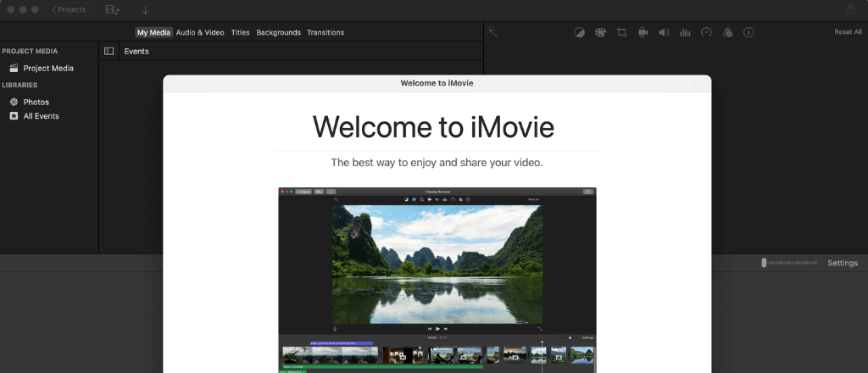Click play button in preview image
The height and width of the screenshot is (373, 868).
pos(438,329)
